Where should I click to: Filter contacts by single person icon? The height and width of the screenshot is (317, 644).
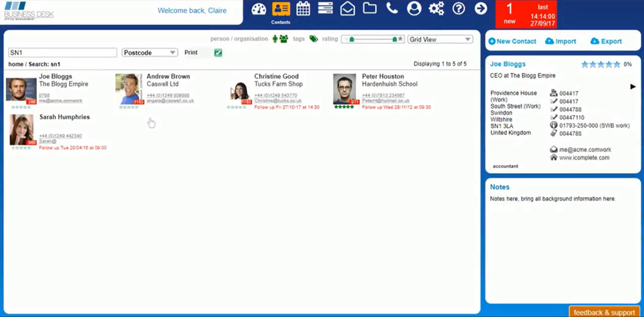tap(275, 38)
